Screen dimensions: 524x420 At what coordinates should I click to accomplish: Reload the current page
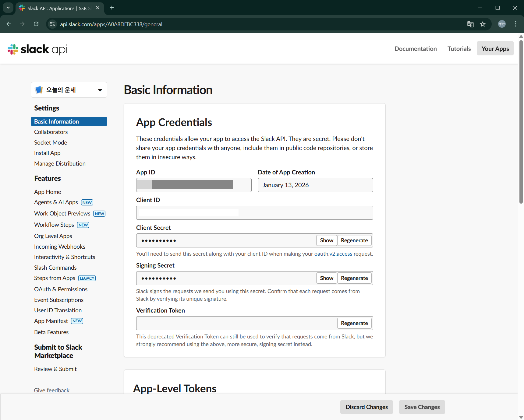pyautogui.click(x=36, y=24)
